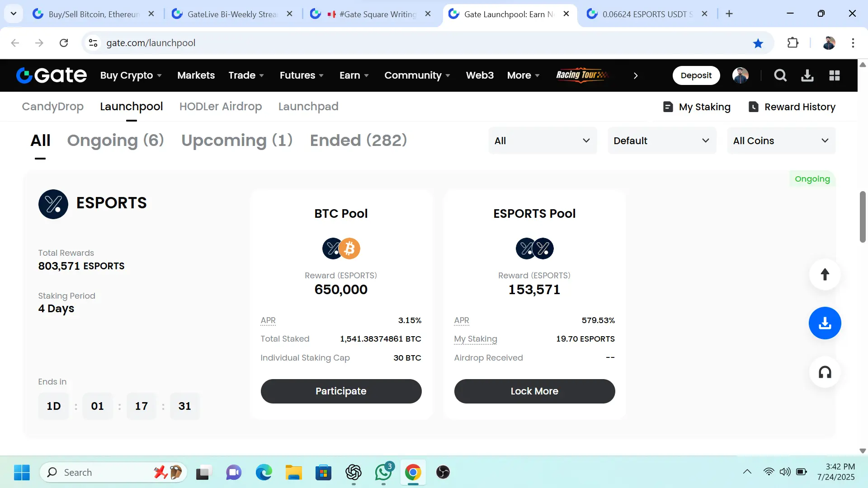Screen dimensions: 868x488
Task: Select the Ongoing (6) filter tab
Action: point(115,141)
